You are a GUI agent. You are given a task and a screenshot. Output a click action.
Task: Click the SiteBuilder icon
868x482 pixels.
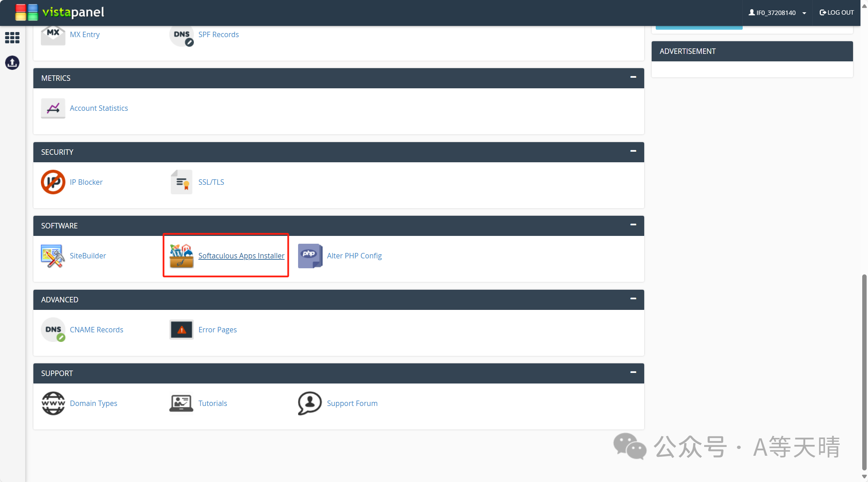[53, 256]
